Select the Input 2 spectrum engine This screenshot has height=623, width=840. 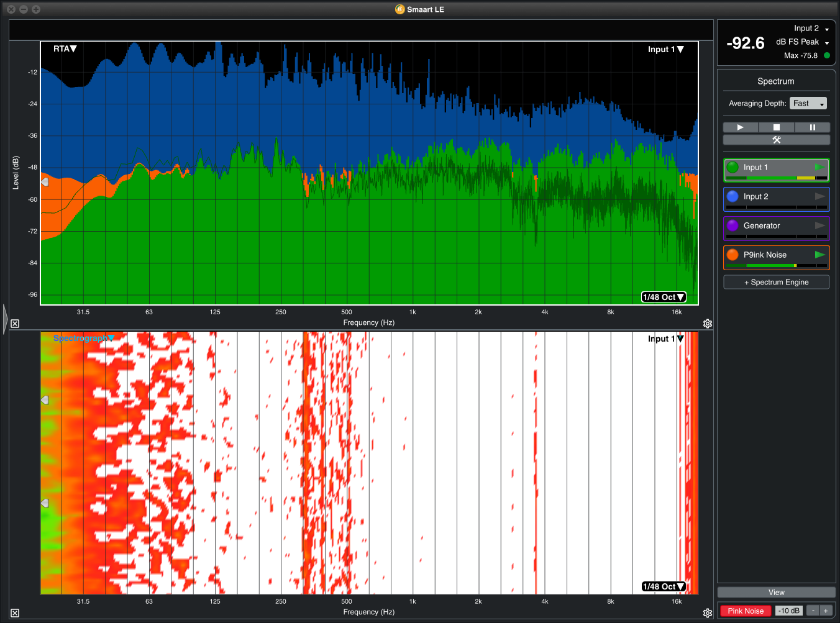[x=776, y=199]
